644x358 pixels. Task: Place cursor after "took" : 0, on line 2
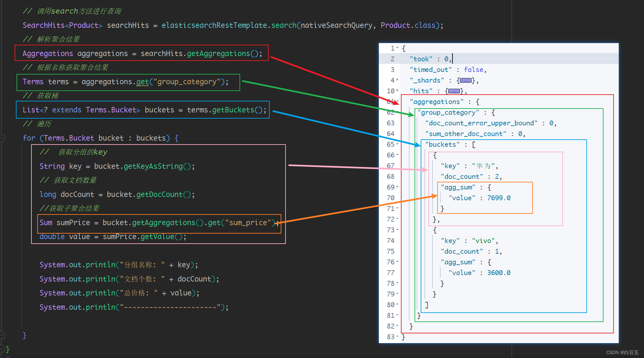point(452,59)
